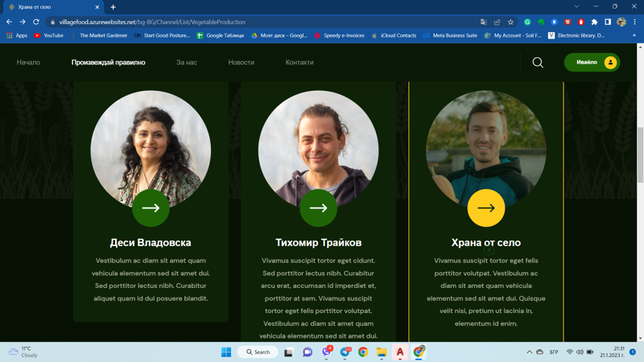Open the Начало menu item
Image resolution: width=644 pixels, height=362 pixels.
pos(28,62)
